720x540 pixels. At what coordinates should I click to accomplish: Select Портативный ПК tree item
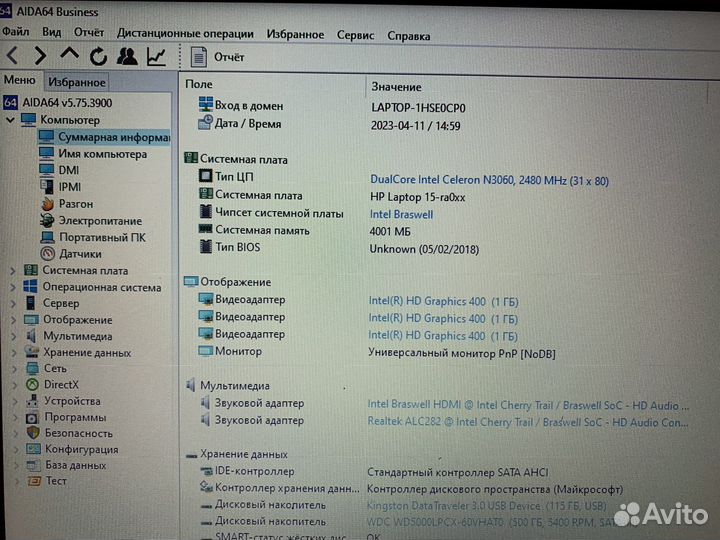pyautogui.click(x=102, y=237)
